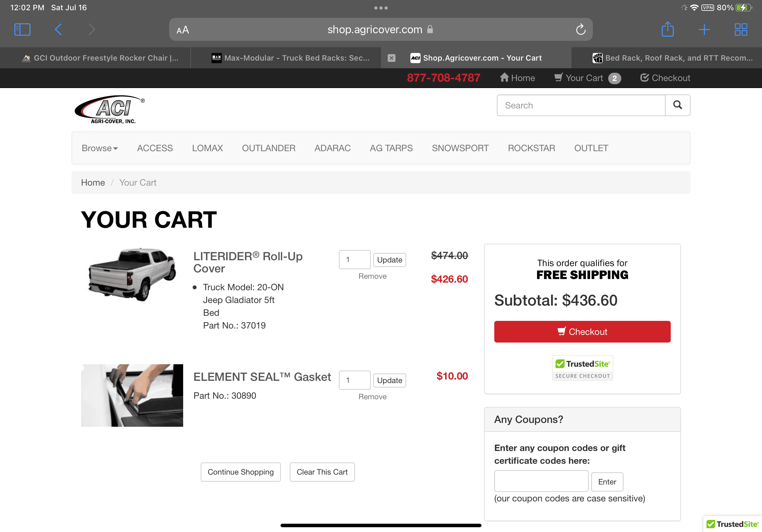Click the Home breadcrumb link
The height and width of the screenshot is (532, 762).
(x=93, y=182)
